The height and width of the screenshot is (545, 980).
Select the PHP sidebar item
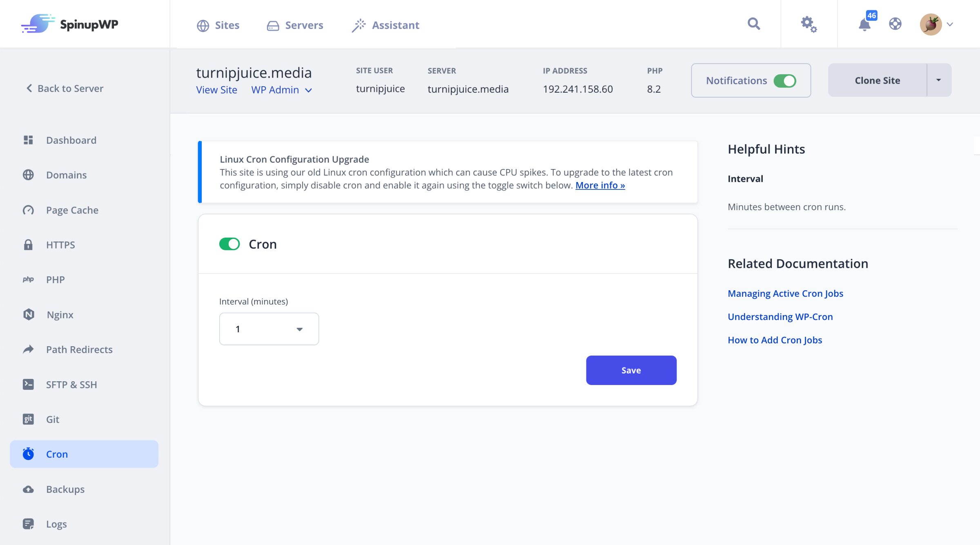coord(55,279)
